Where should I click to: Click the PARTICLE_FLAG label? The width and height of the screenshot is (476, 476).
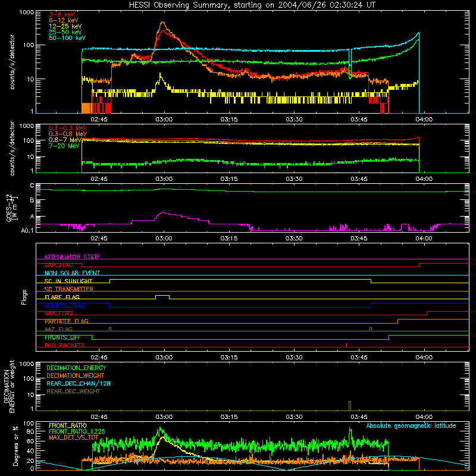tap(67, 321)
